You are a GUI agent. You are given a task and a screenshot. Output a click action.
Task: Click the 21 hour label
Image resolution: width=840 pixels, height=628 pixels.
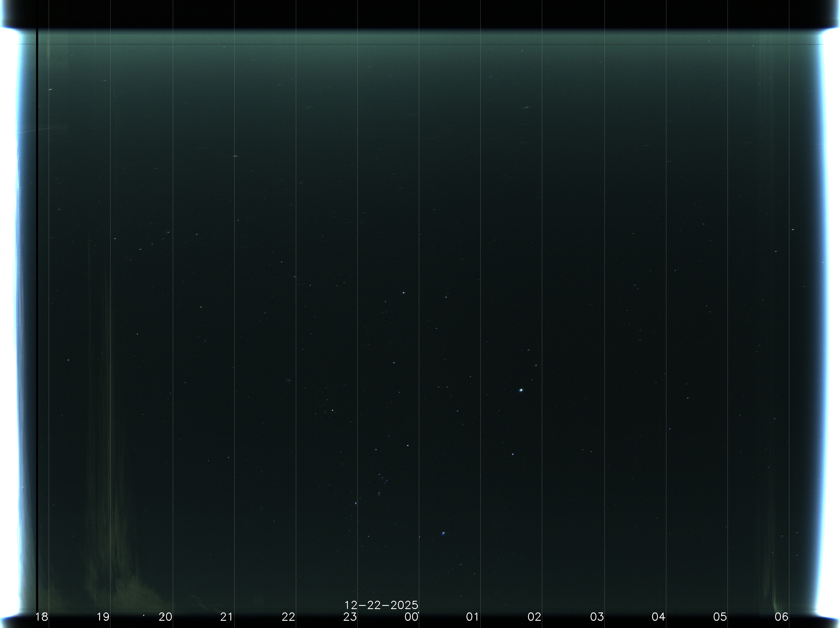pos(227,617)
